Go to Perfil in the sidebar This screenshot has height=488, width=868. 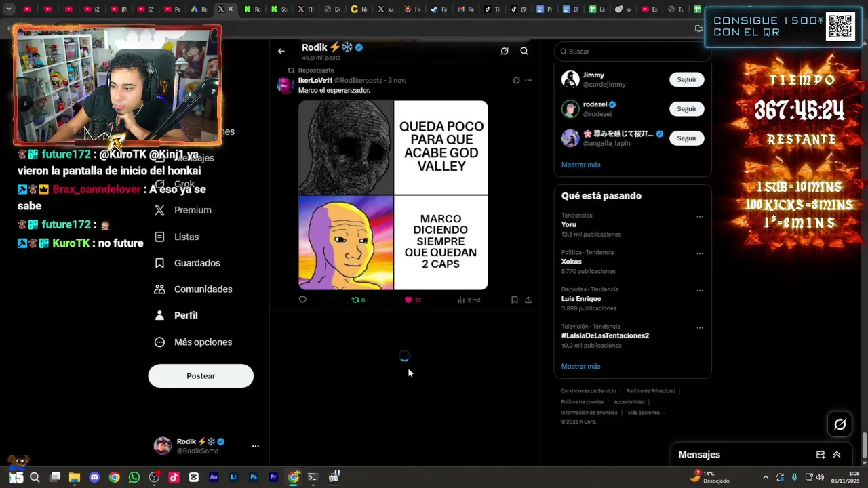point(176,315)
